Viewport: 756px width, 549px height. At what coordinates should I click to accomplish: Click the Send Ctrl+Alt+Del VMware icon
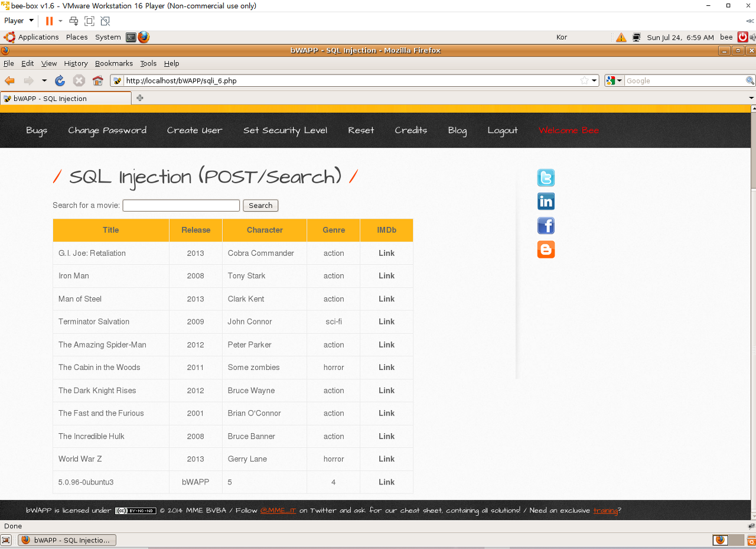pos(74,21)
